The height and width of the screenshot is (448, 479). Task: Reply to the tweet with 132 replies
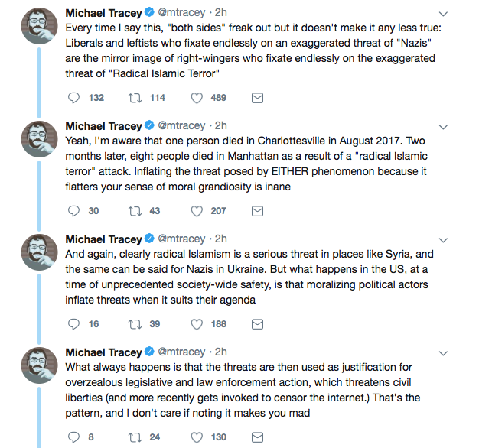74,98
